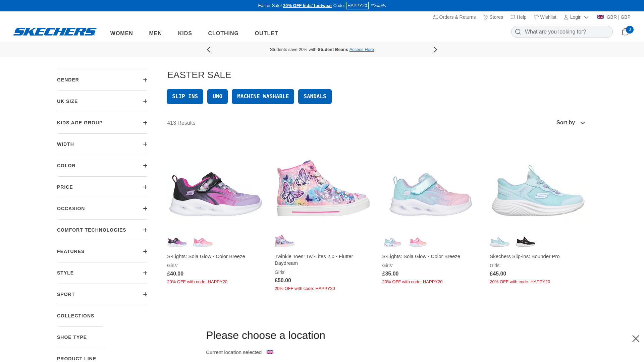The width and height of the screenshot is (644, 362).
Task: Open the shopping bag icon
Action: click(625, 32)
